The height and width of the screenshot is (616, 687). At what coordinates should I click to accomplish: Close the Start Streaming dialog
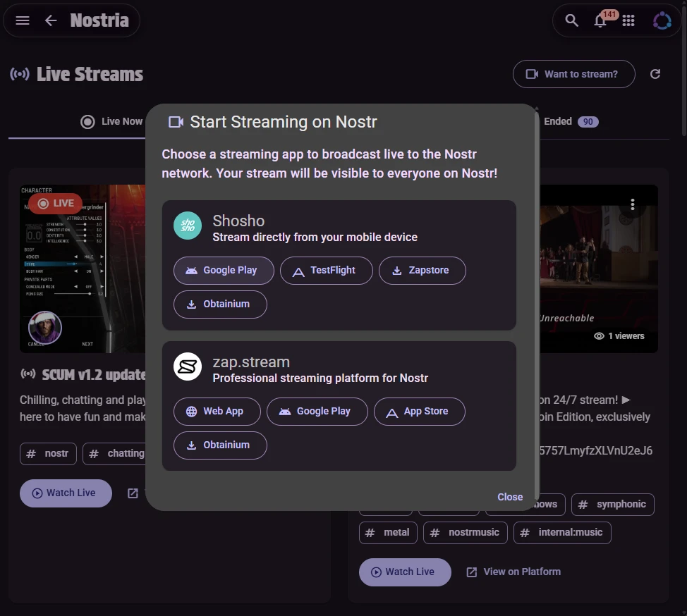click(x=509, y=497)
